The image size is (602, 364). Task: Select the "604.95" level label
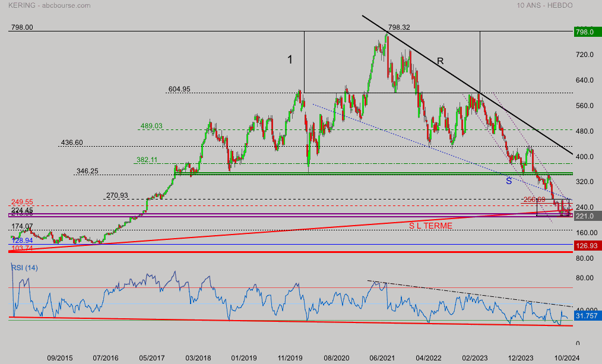coord(179,89)
